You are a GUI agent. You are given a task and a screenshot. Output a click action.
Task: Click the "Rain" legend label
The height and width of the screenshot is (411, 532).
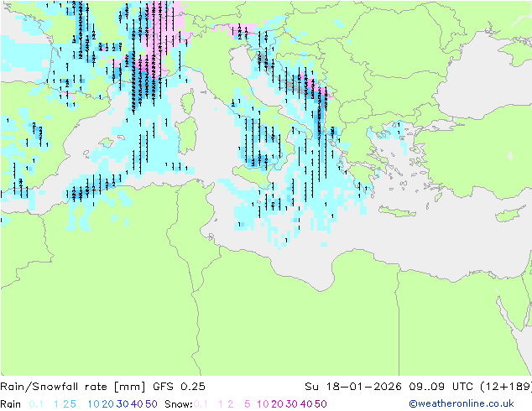pos(11,404)
